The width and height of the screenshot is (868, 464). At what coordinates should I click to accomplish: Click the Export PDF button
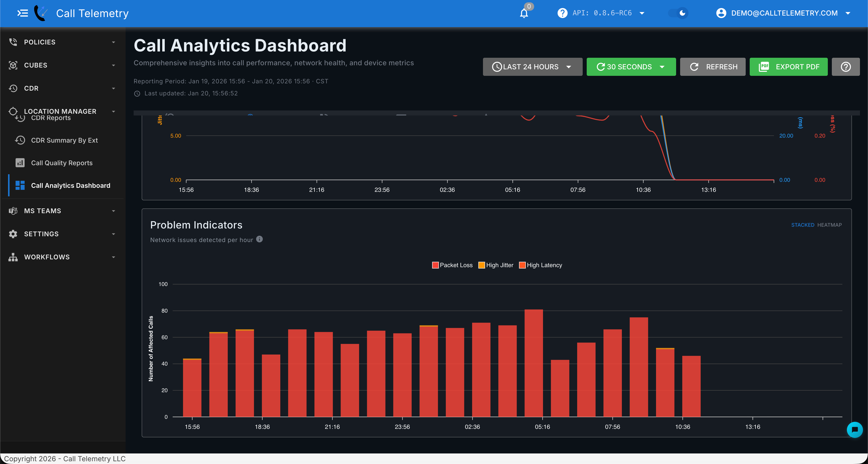point(788,67)
